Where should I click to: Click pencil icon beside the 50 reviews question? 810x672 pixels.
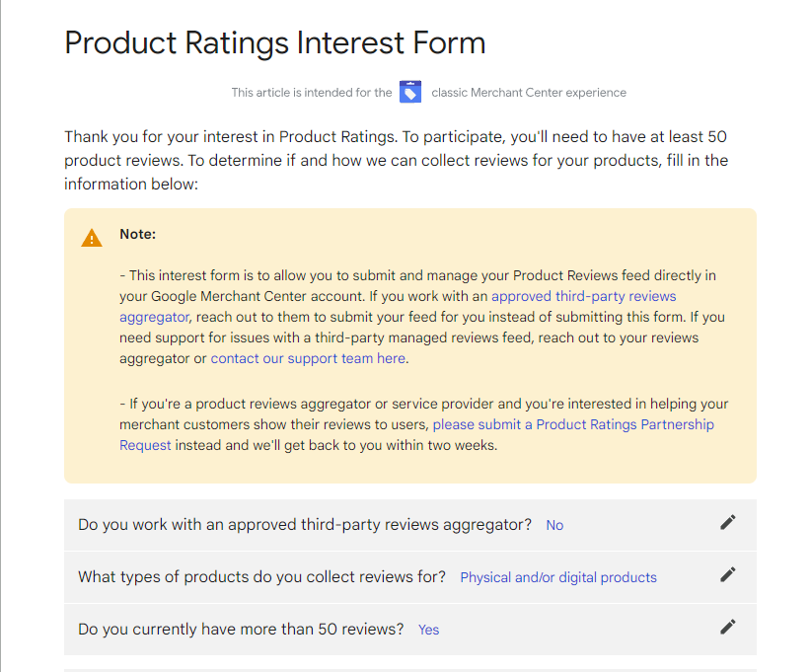pos(727,627)
